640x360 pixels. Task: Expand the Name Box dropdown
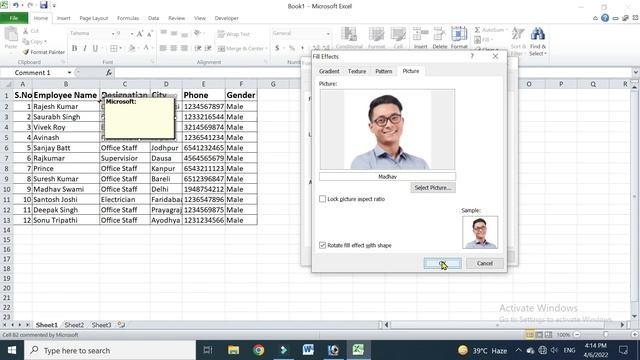(x=69, y=73)
